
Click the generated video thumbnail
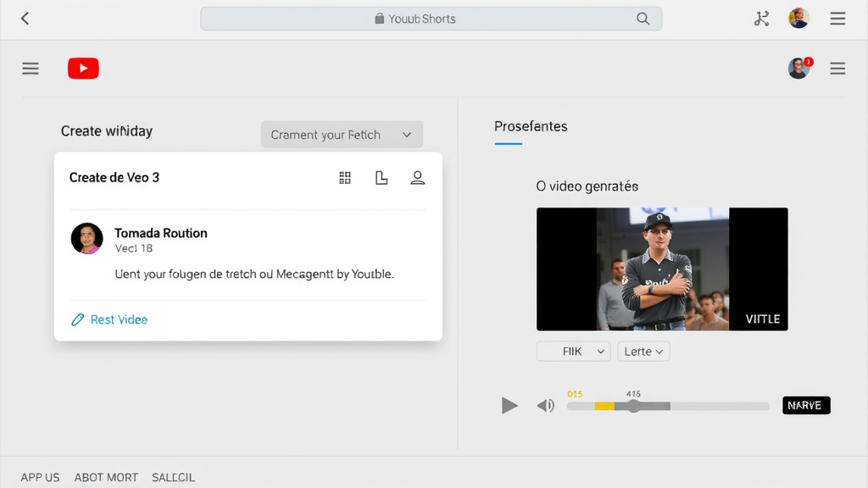pos(661,269)
